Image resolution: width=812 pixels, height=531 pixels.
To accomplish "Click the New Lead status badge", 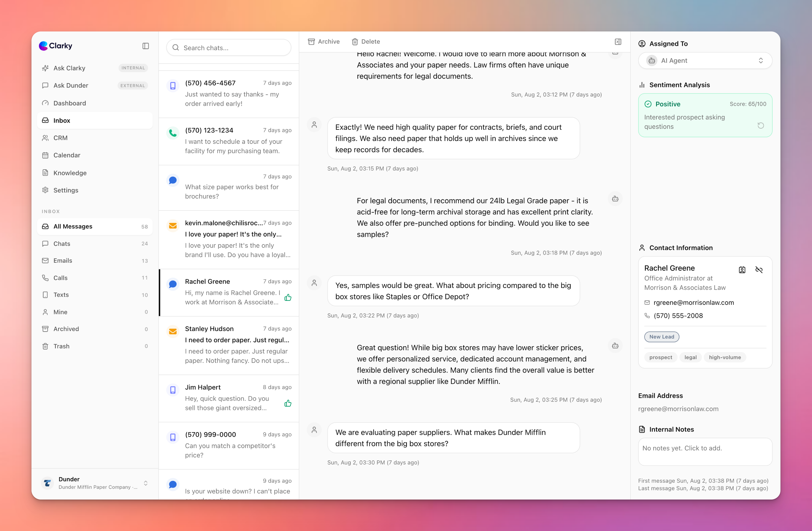I will (x=662, y=337).
